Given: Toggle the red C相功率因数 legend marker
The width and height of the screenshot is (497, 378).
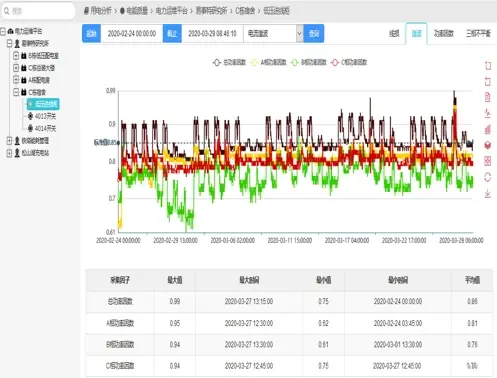Looking at the screenshot, I should pos(335,62).
